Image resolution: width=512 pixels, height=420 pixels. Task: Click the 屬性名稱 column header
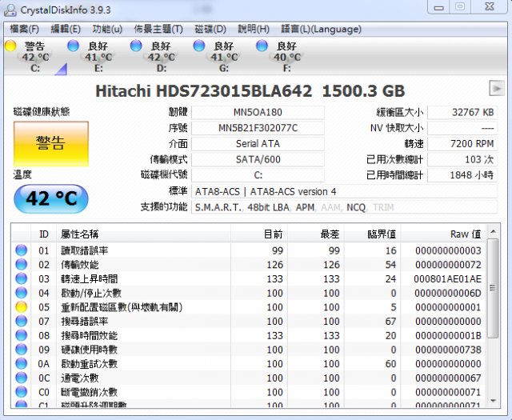point(144,234)
